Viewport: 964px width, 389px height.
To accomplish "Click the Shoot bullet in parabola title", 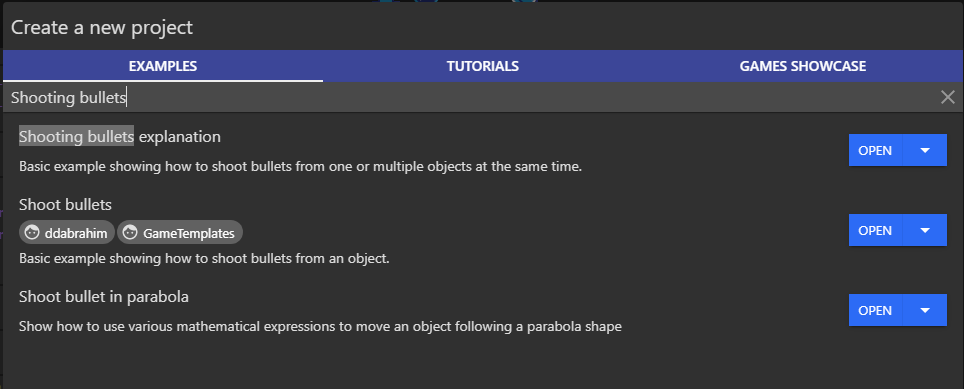I will click(x=104, y=297).
